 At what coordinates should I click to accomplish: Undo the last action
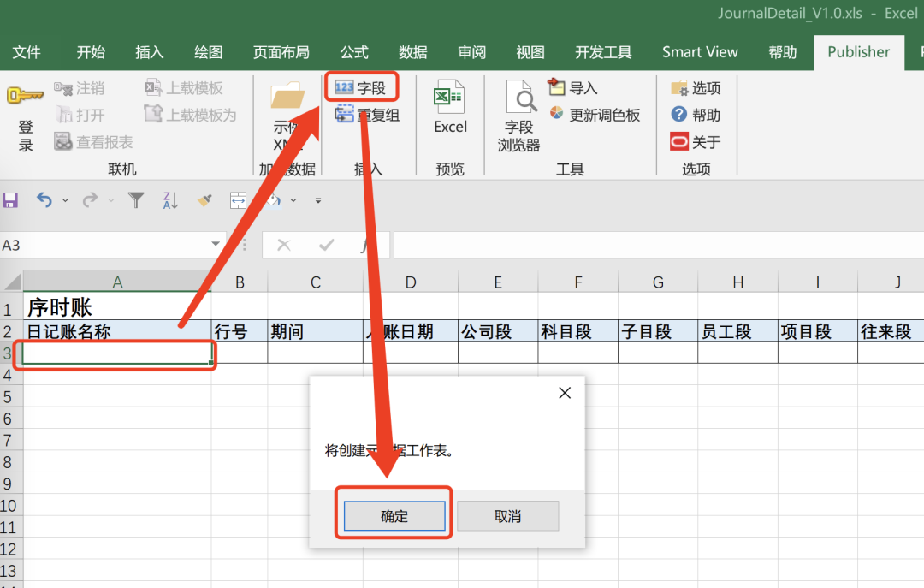point(44,200)
